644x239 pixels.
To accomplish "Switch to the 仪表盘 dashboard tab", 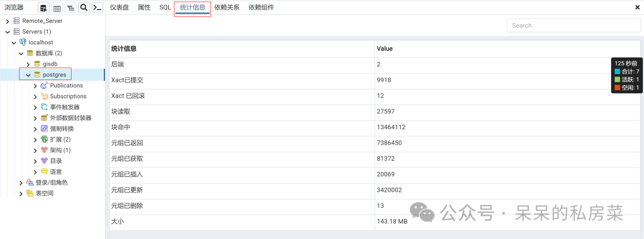I will click(x=119, y=7).
